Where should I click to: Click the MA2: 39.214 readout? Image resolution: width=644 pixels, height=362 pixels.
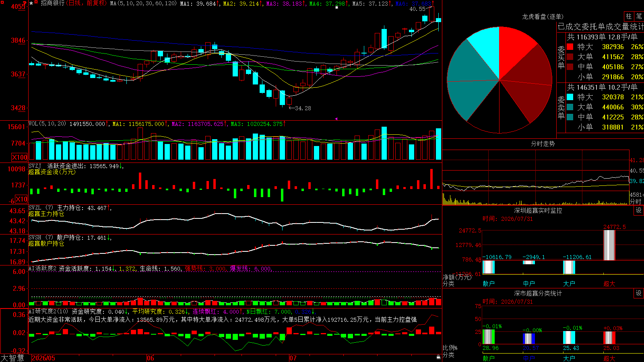243,4
